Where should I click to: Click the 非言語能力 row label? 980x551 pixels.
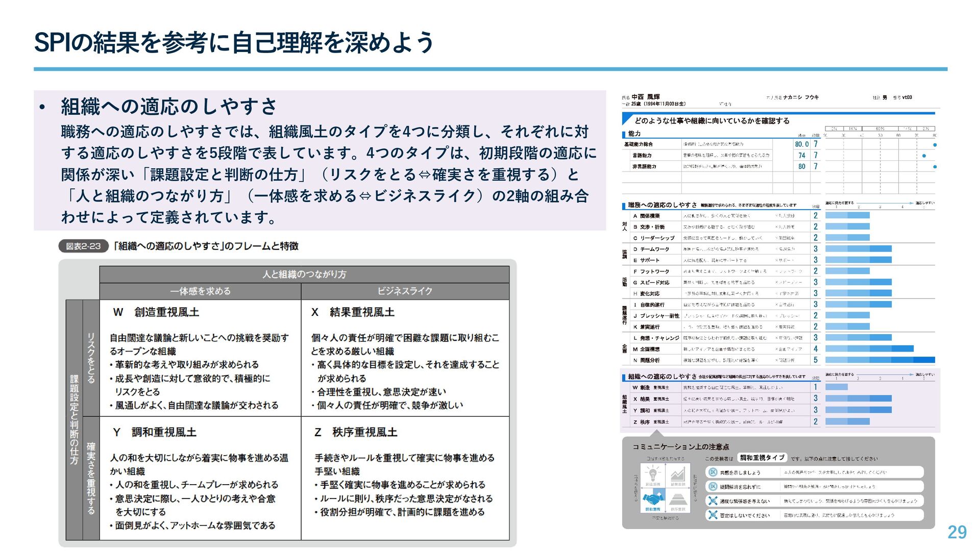644,167
